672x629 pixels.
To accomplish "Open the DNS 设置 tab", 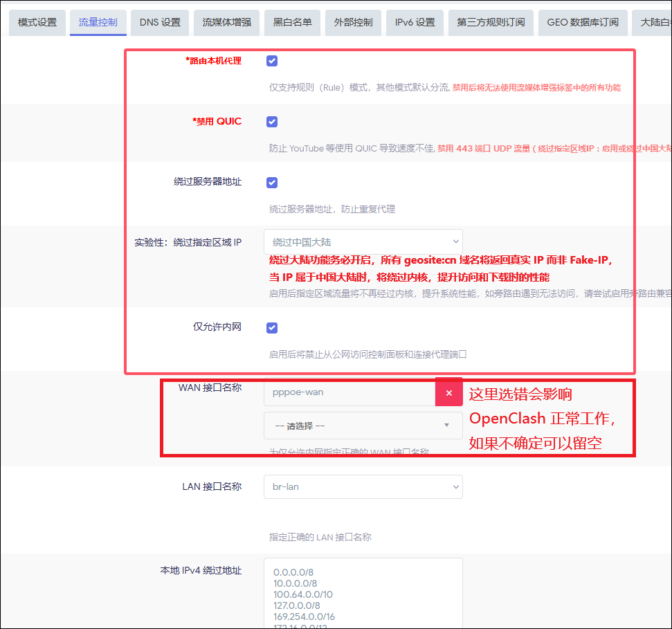I will coord(161,22).
